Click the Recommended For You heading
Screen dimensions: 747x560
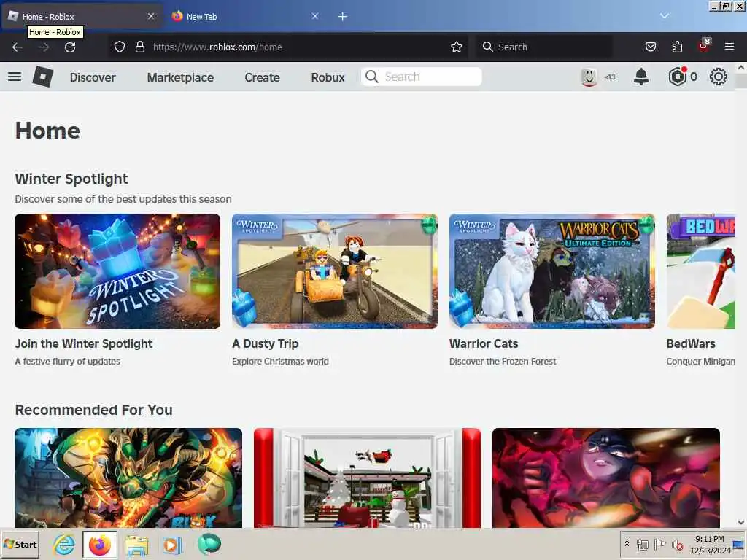point(94,410)
